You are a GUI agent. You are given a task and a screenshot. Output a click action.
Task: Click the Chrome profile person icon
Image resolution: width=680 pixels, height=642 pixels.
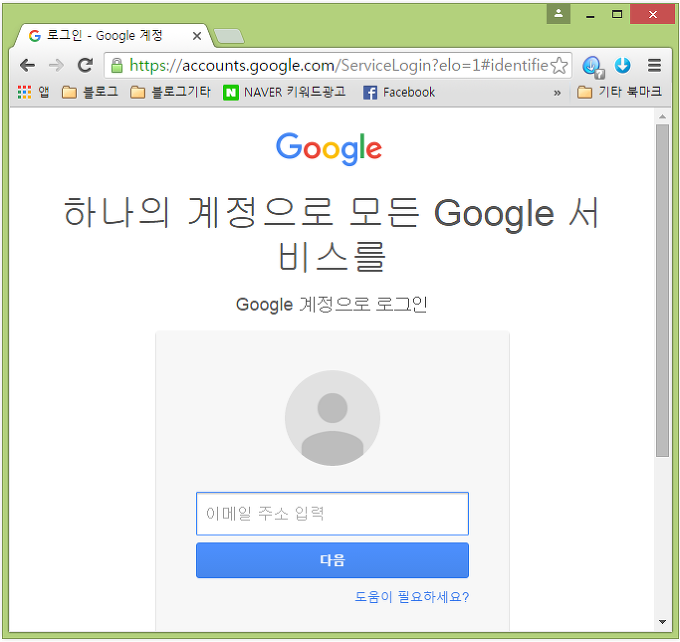click(559, 14)
